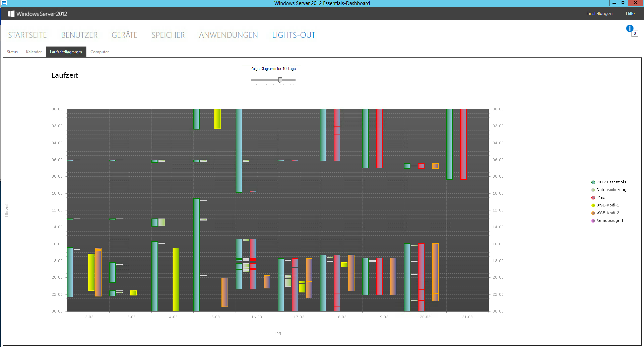Restore down the dashboard window

[623, 3]
